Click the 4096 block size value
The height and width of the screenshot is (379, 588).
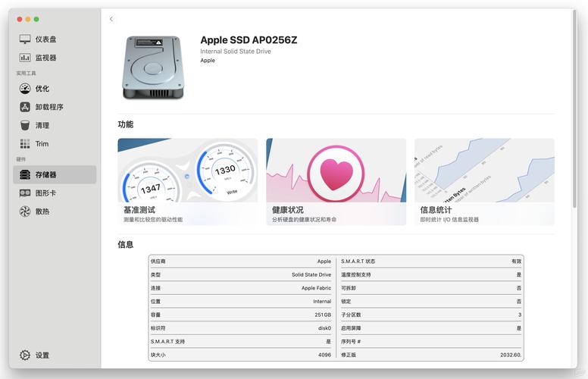325,355
